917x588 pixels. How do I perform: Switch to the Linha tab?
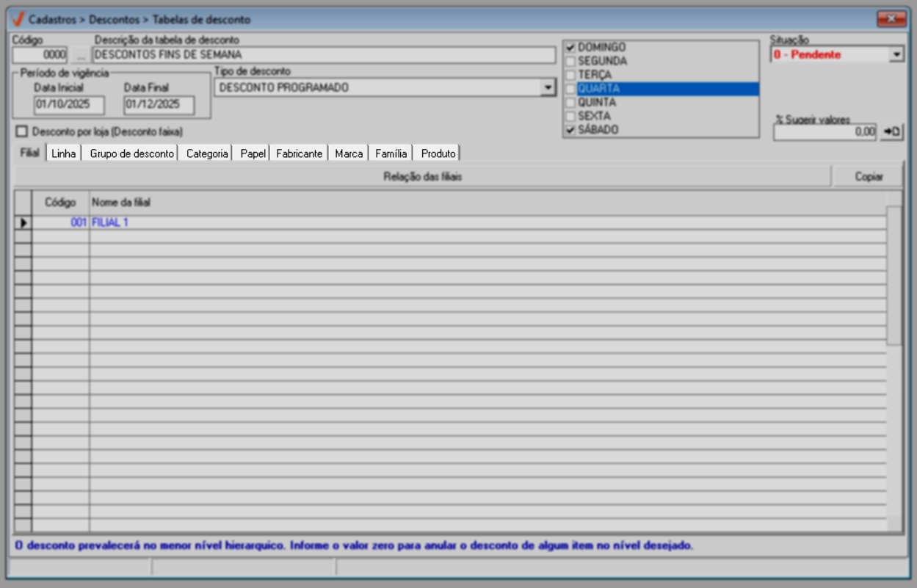point(64,153)
